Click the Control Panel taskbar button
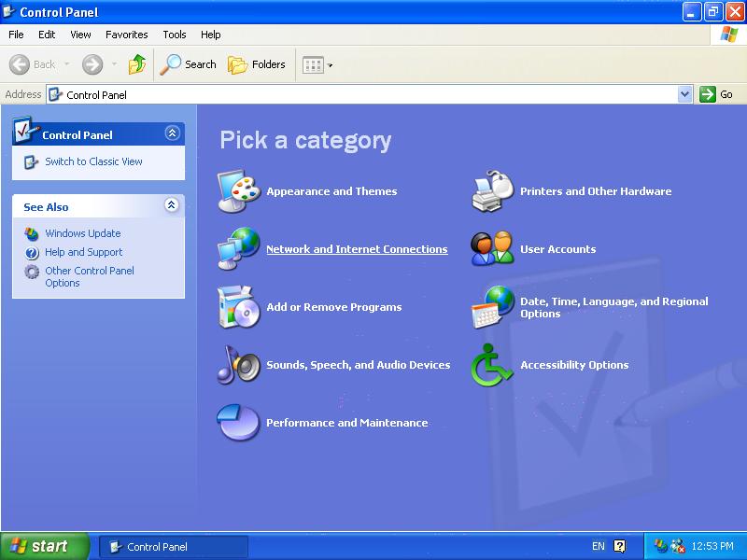Screen dimensions: 747x560 tap(174, 546)
